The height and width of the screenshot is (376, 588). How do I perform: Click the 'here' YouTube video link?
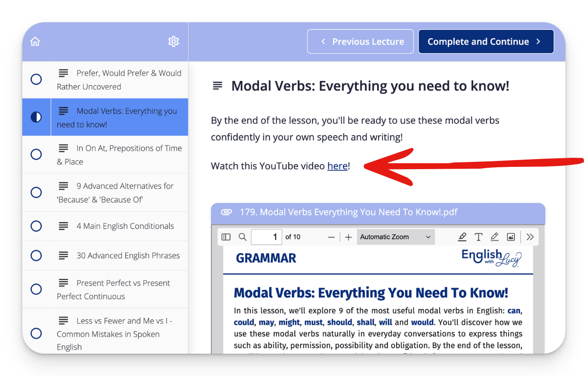pos(337,166)
